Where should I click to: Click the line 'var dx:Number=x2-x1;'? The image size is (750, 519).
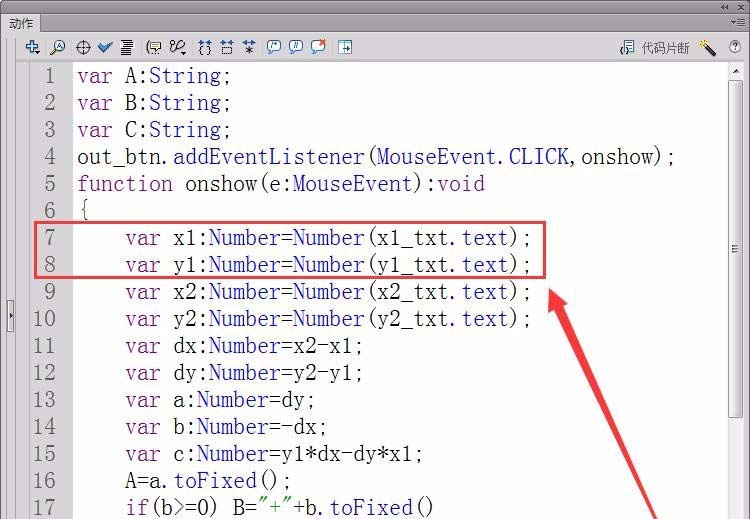(x=244, y=346)
